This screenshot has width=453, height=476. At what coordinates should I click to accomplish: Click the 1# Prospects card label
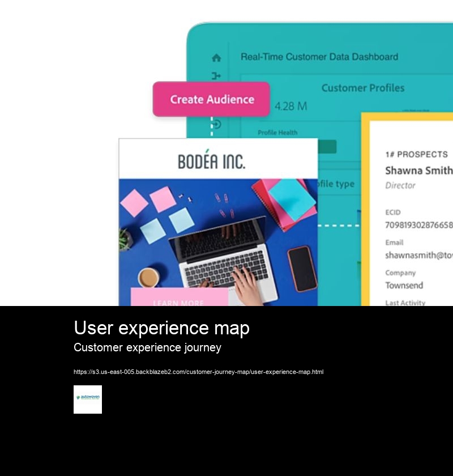(x=416, y=154)
